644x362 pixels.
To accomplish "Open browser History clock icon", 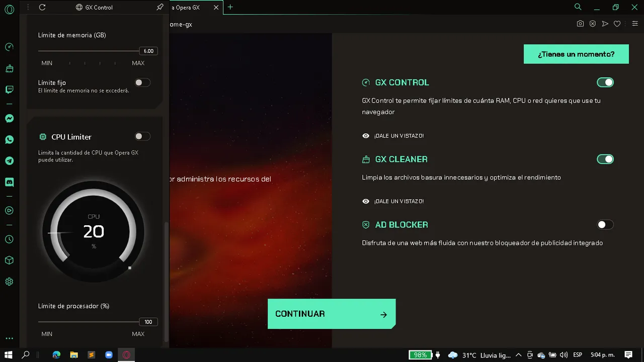I will coord(9,239).
